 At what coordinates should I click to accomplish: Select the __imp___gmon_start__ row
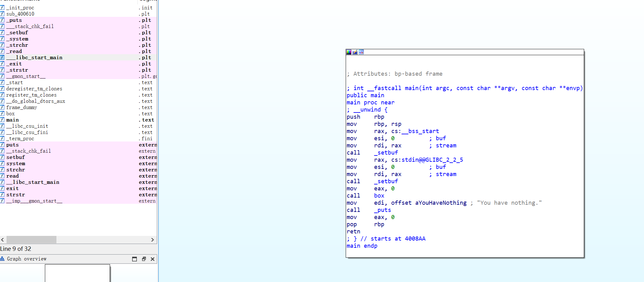tap(79, 201)
